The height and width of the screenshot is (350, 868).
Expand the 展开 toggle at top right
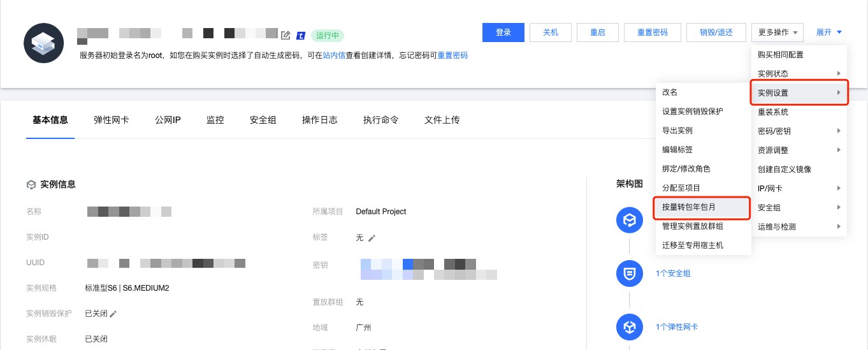coord(829,33)
